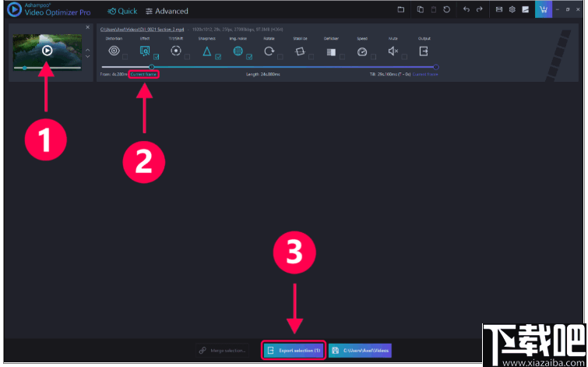Click the preview thumbnail seek bar

point(48,68)
